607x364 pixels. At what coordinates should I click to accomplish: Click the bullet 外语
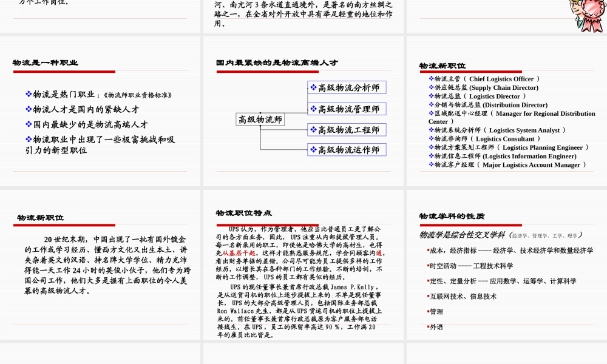[x=435, y=327]
